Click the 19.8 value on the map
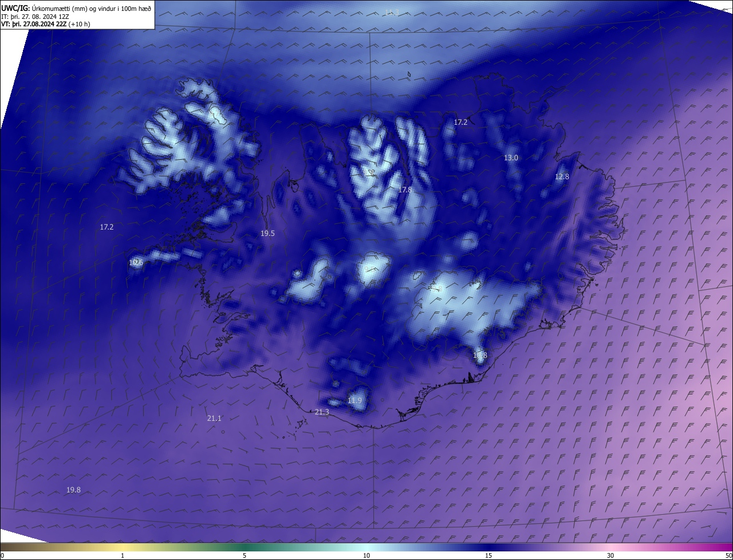Screen dimensions: 733x560 point(73,490)
